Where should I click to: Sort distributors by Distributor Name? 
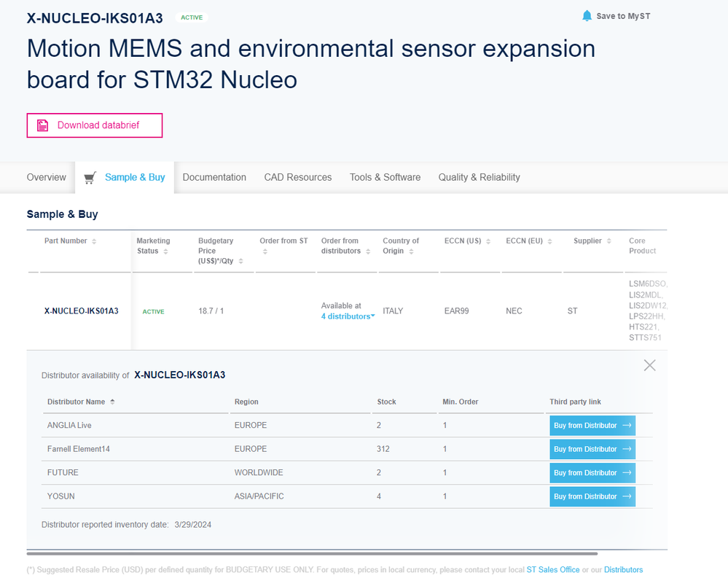click(112, 402)
